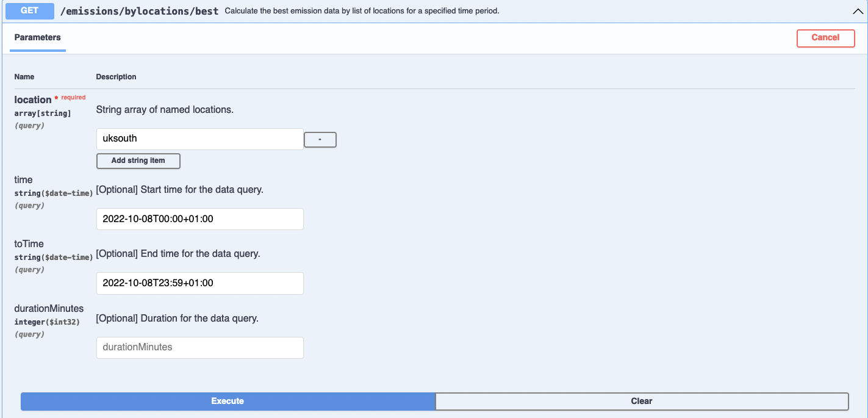
Task: Click the location parameter name label
Action: pos(33,99)
